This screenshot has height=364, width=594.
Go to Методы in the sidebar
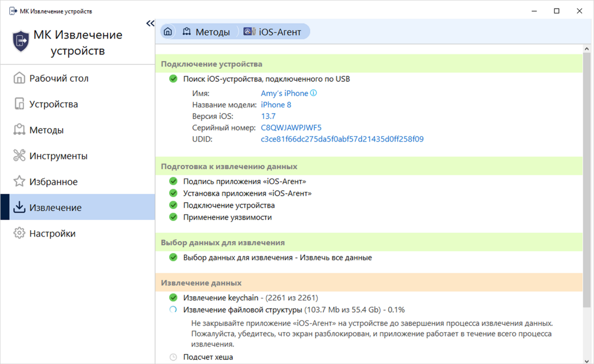pyautogui.click(x=46, y=130)
